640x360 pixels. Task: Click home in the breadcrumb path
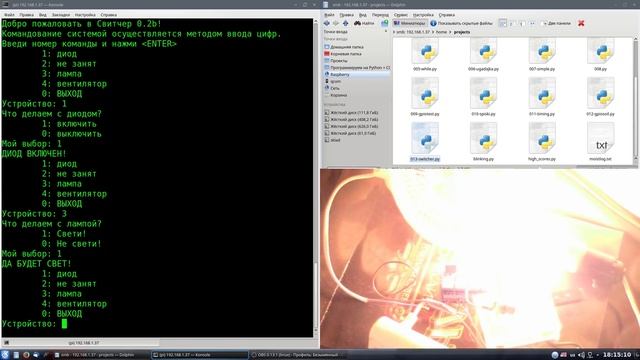441,32
